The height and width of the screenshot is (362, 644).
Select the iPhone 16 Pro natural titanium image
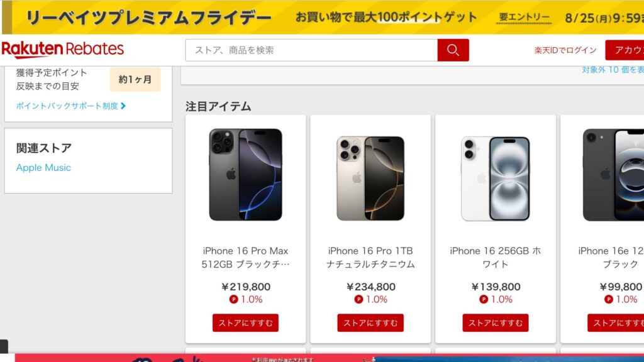pos(370,178)
